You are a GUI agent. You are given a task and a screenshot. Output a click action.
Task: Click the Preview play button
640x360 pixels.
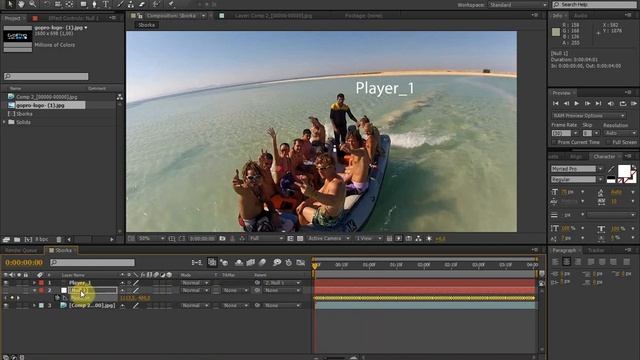click(577, 104)
